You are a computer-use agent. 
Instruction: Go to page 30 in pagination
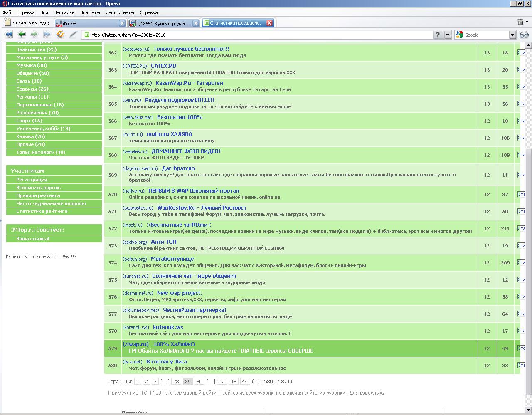(x=199, y=381)
